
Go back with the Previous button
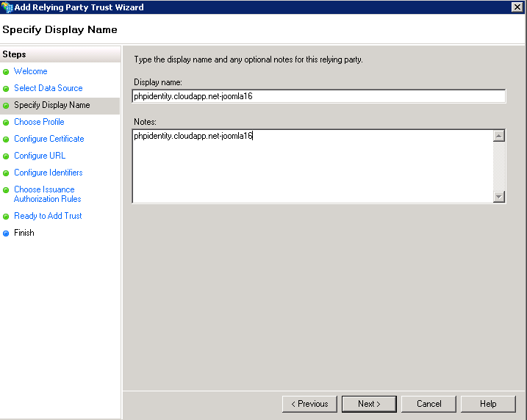click(x=309, y=404)
